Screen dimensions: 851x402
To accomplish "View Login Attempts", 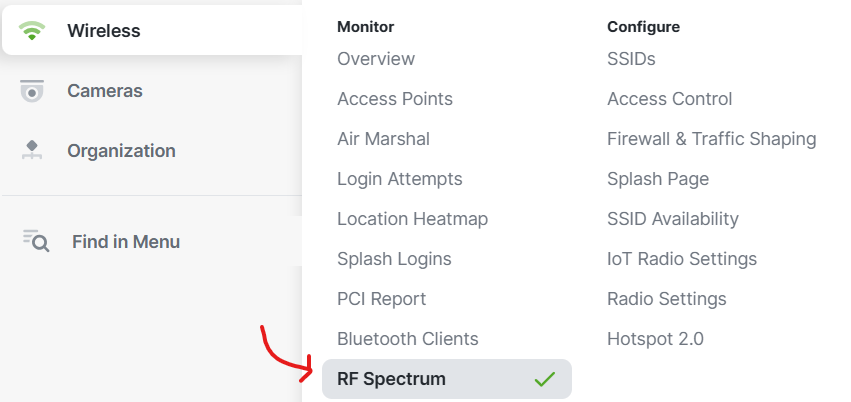I will tap(400, 179).
